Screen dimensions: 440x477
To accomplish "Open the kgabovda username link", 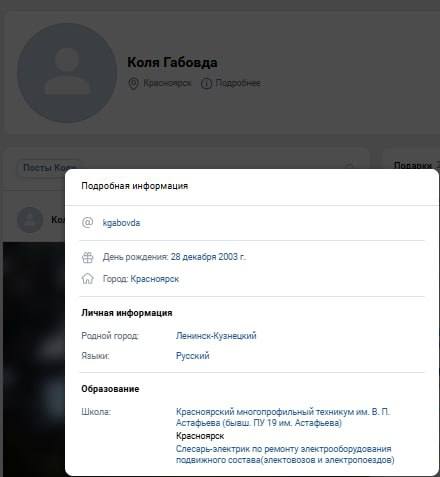I will click(121, 223).
